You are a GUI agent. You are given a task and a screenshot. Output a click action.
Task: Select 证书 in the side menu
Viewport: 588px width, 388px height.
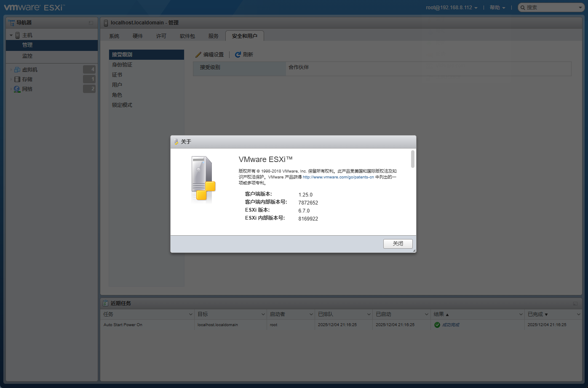point(147,75)
